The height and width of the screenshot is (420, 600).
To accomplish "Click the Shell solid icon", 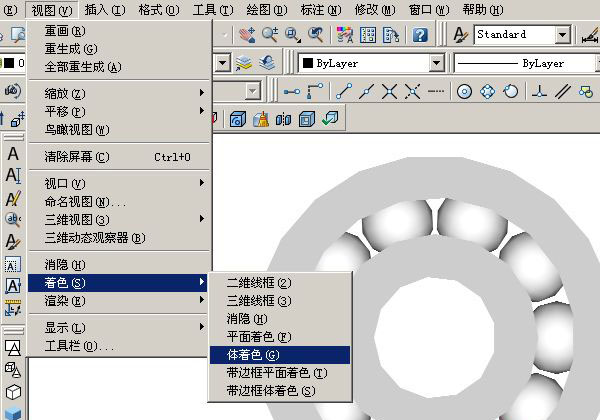I will click(307, 119).
